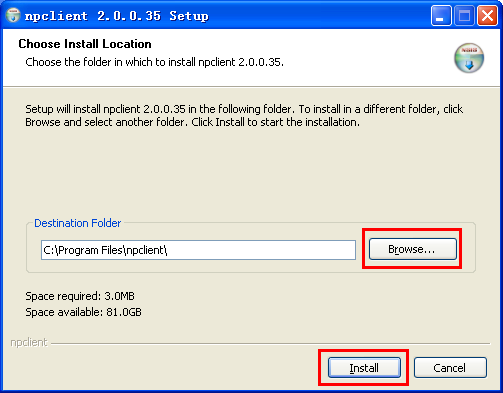Click the 'Space required: 3.0MB' text

[80, 296]
